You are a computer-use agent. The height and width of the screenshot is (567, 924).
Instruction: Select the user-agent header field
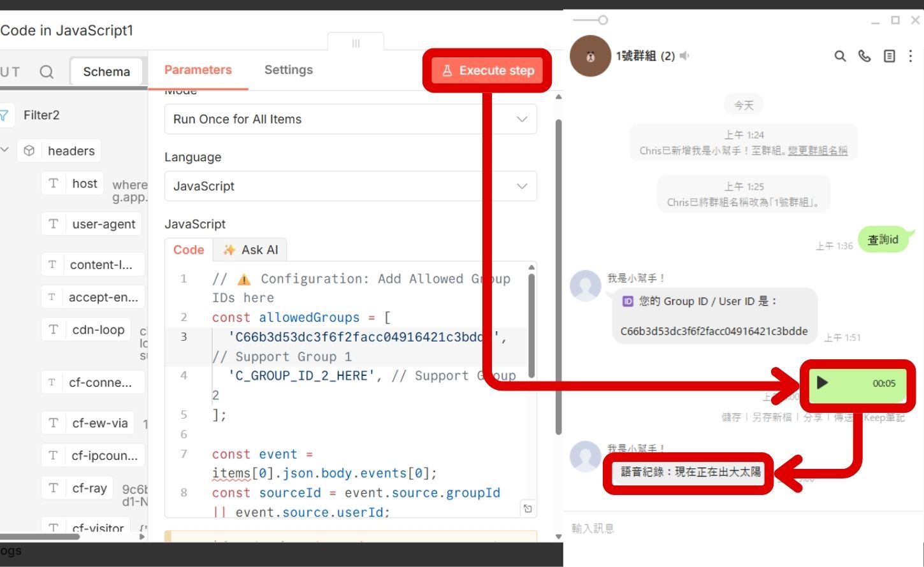pyautogui.click(x=103, y=224)
